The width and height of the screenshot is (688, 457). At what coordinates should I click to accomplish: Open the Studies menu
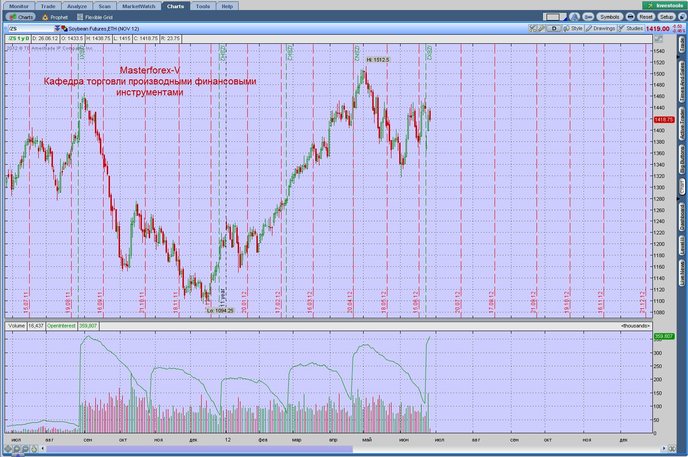(x=631, y=28)
